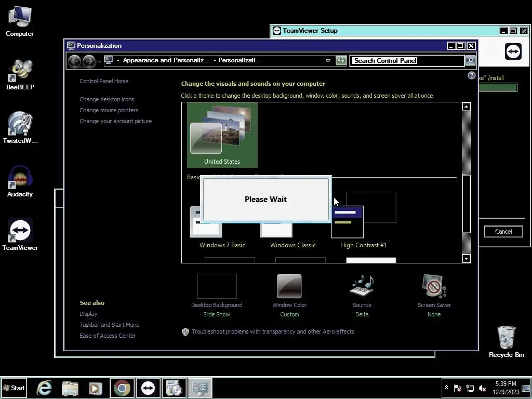Click the Personalization breadcrumb segment

click(240, 60)
